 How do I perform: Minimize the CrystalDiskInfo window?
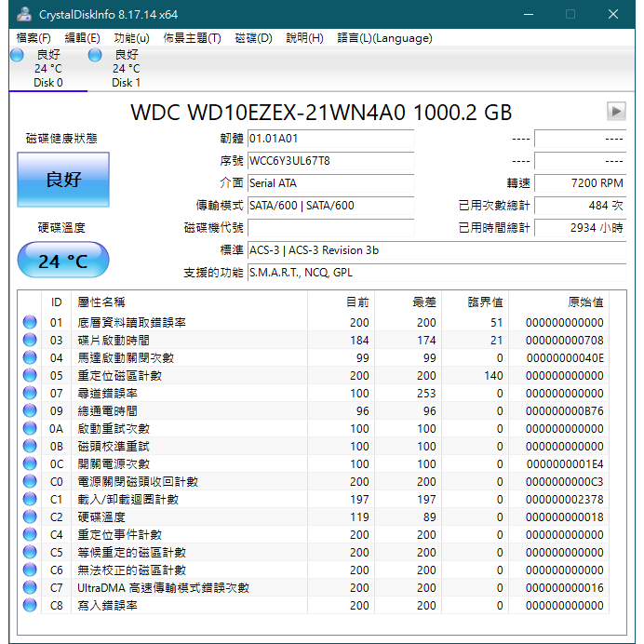529,14
